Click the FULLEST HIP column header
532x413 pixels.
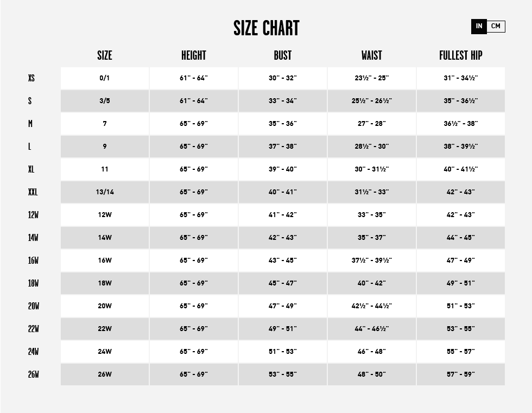click(461, 55)
